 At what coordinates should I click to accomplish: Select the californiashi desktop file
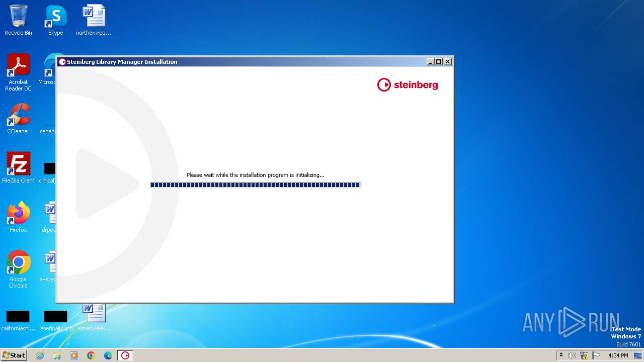(x=18, y=321)
